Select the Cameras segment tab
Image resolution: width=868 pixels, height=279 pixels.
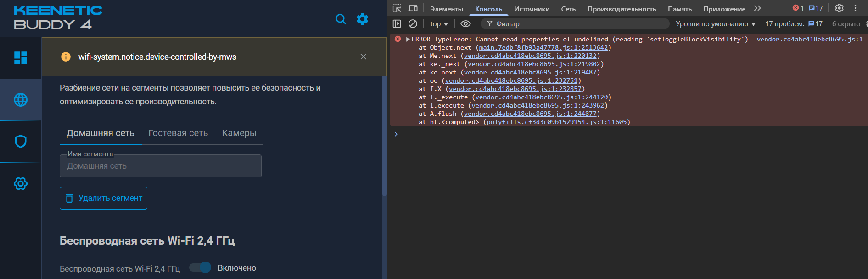[x=239, y=133]
